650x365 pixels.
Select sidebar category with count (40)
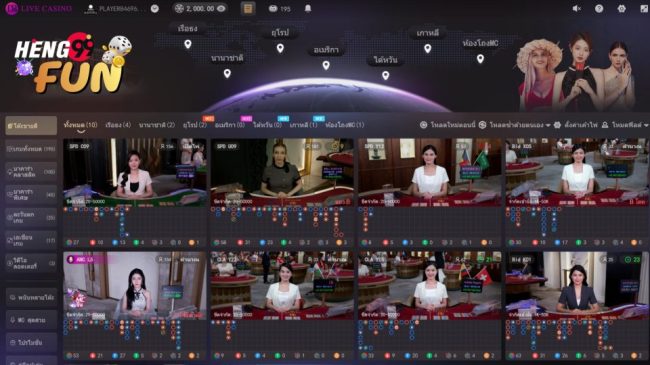pyautogui.click(x=31, y=195)
